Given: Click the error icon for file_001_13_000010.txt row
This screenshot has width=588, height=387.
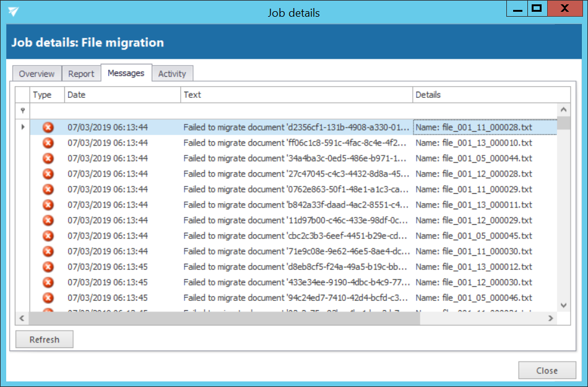Looking at the screenshot, I should click(x=48, y=143).
